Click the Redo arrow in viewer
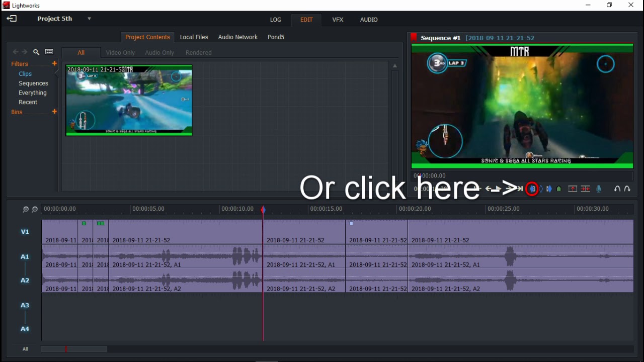The width and height of the screenshot is (644, 362). tap(627, 189)
